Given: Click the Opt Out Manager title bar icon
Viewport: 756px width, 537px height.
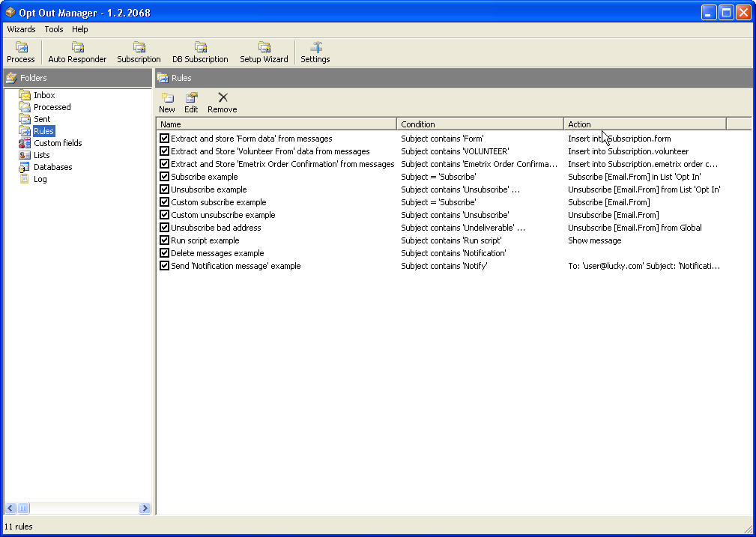Looking at the screenshot, I should coord(10,12).
